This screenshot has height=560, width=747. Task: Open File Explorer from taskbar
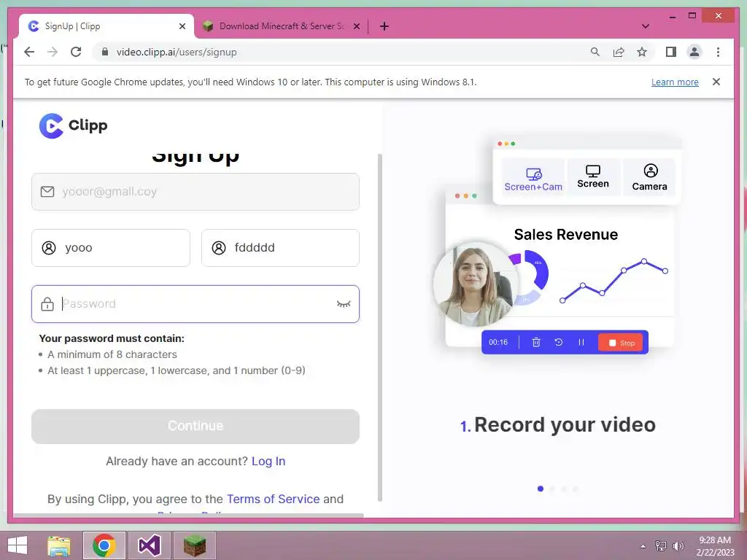click(59, 545)
